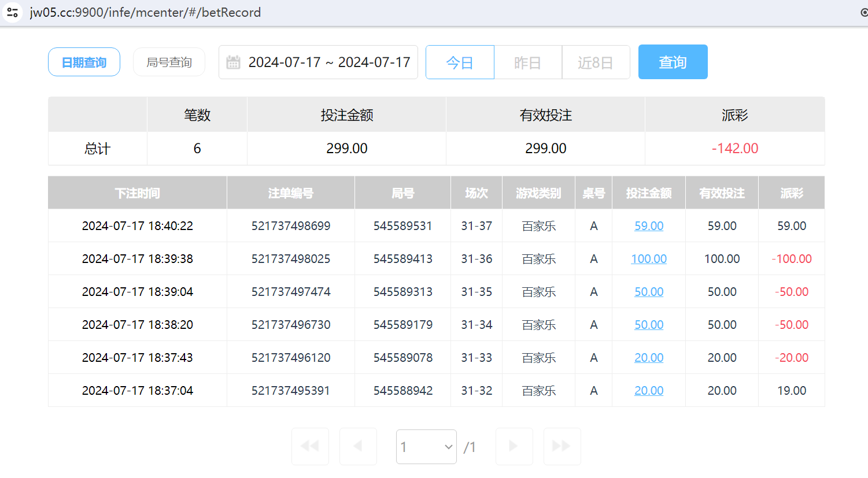The image size is (868, 478).
Task: Click bet amount link 59.00 on first row
Action: coord(648,225)
